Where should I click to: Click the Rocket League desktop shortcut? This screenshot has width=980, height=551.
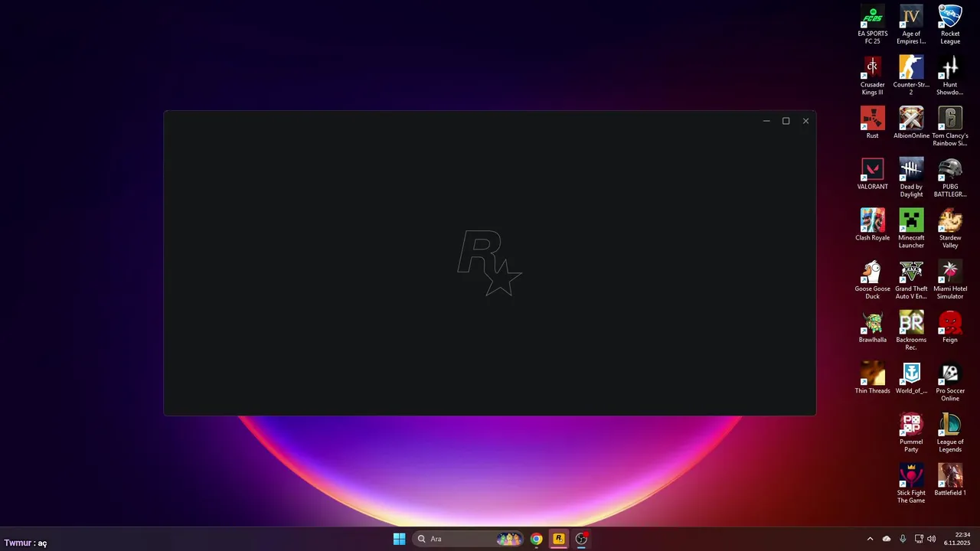[x=950, y=24]
